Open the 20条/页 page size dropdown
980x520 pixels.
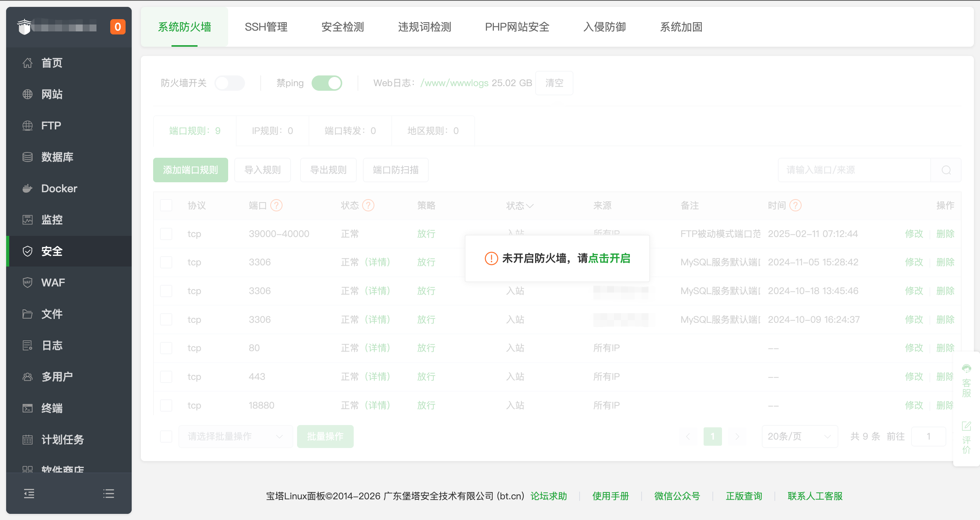tap(800, 437)
